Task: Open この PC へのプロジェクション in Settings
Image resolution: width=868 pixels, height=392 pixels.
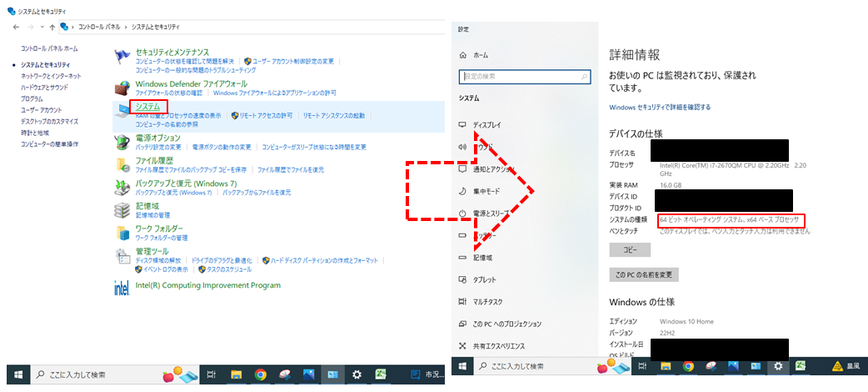Action: (507, 324)
